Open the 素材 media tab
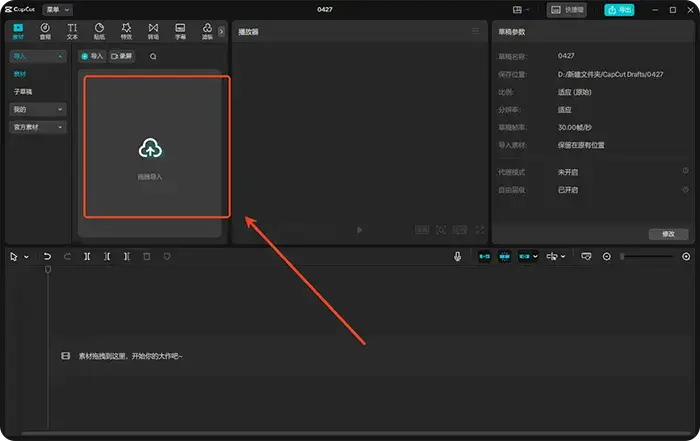This screenshot has width=700, height=441. [x=18, y=31]
